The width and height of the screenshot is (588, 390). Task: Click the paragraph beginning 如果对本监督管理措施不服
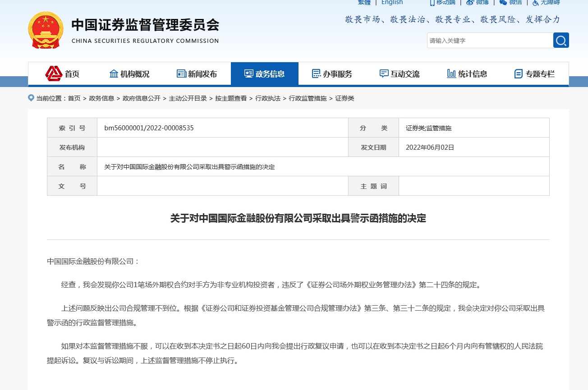click(298, 353)
